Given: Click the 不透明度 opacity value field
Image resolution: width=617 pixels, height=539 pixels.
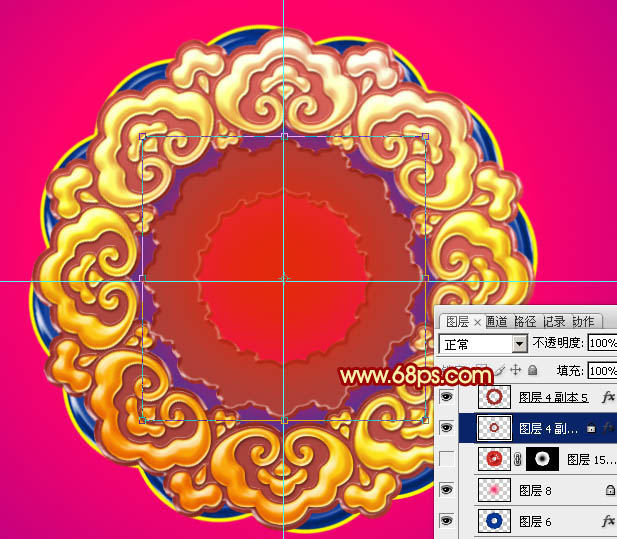Looking at the screenshot, I should (602, 343).
